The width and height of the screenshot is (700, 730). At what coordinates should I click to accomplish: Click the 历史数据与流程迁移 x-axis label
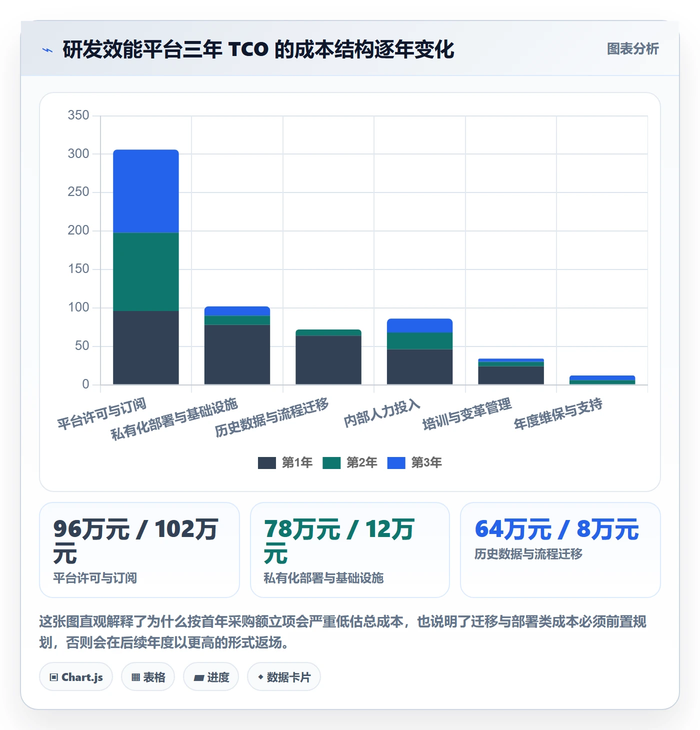pyautogui.click(x=272, y=417)
